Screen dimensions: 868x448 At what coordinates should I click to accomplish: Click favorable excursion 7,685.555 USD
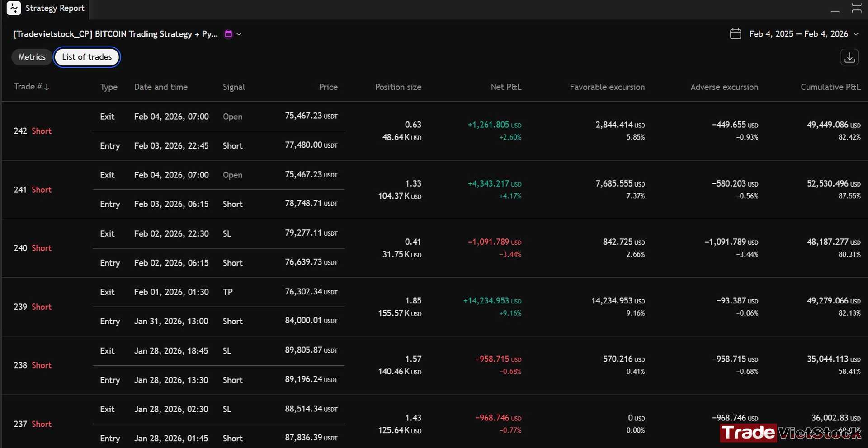(620, 184)
